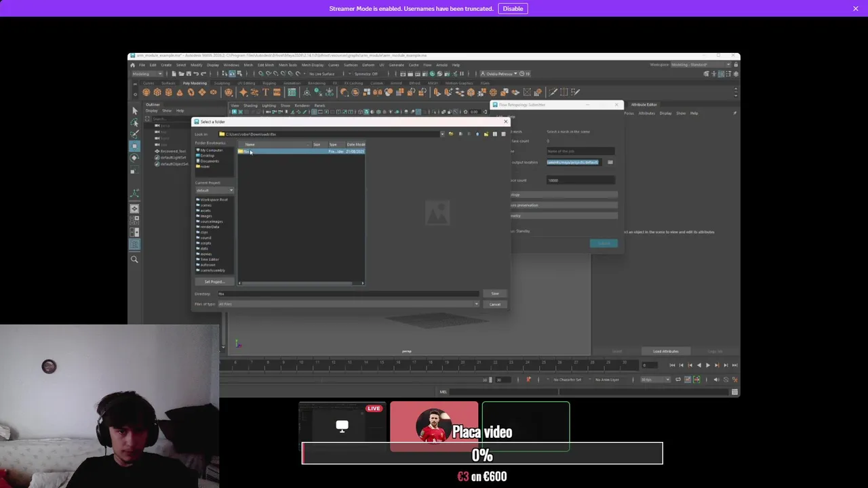The height and width of the screenshot is (488, 868).
Task: Click the create new folder icon in dialog
Action: [486, 134]
